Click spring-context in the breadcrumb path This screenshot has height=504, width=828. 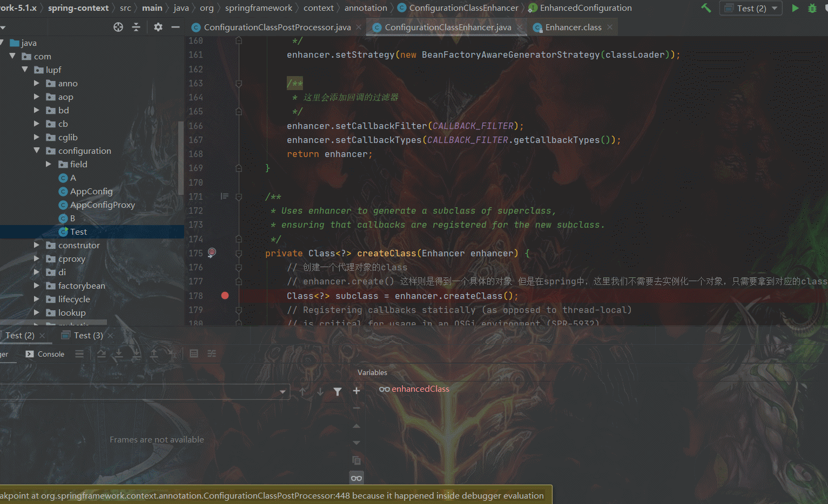point(78,8)
